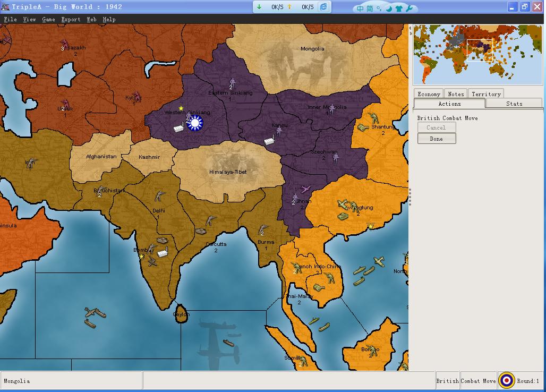The image size is (546, 392).
Task: Select the anti-aircraft gun below Bombay
Action: tap(152, 261)
